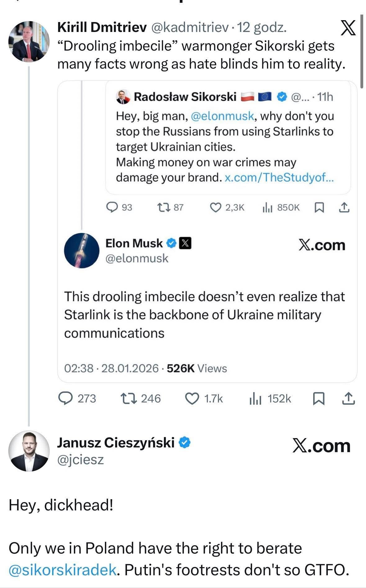Repost Elon Musk's post (246 reposts)
The width and height of the screenshot is (366, 588).
(129, 398)
